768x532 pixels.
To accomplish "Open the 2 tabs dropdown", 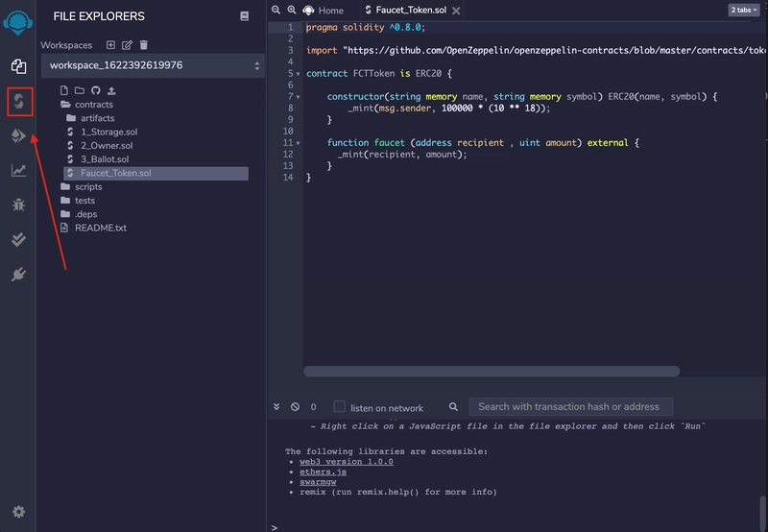I will click(743, 10).
